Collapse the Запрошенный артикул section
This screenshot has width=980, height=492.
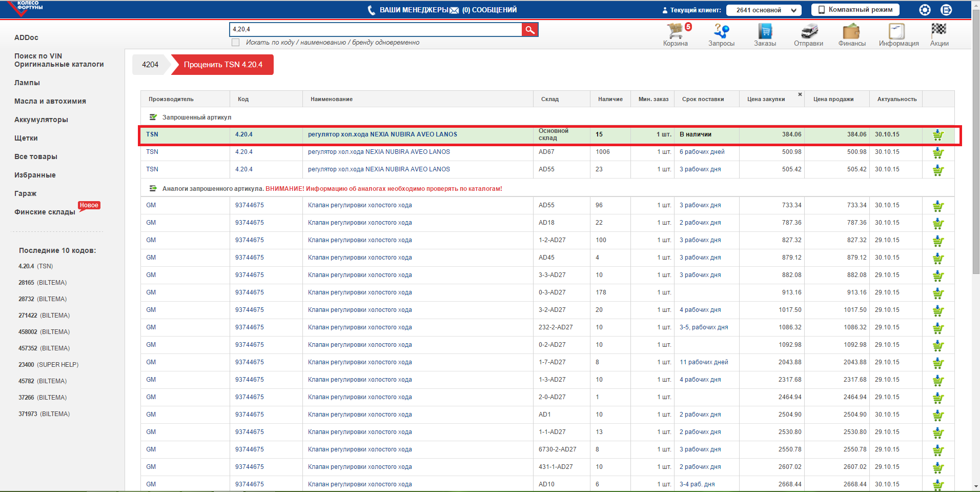pos(153,117)
